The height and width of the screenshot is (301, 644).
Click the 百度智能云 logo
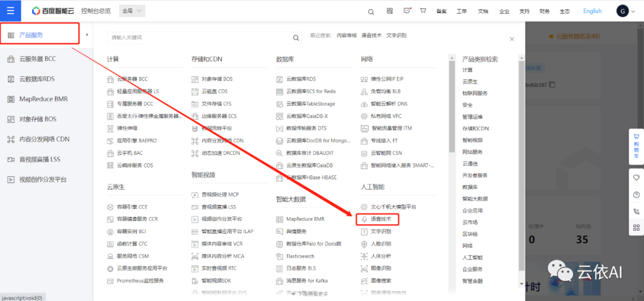54,11
